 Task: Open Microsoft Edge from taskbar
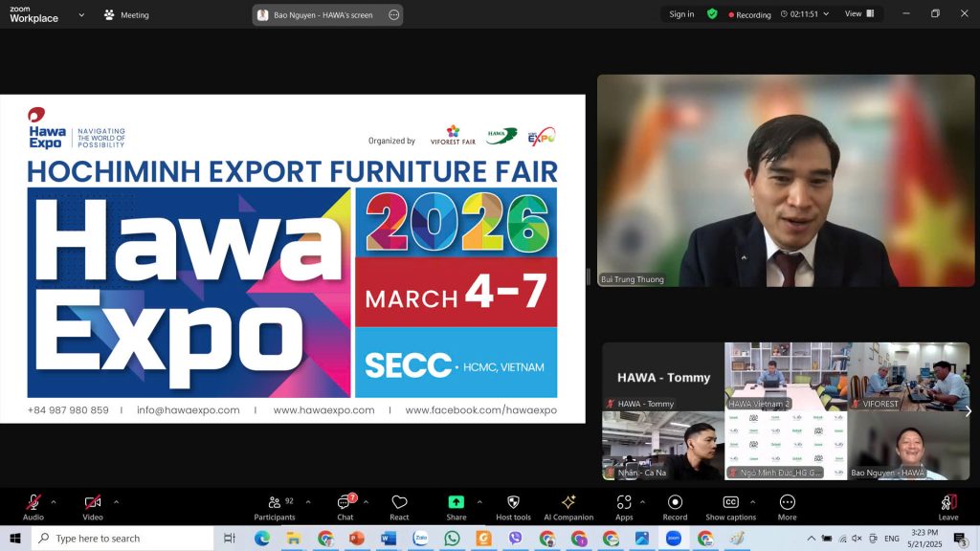[262, 538]
